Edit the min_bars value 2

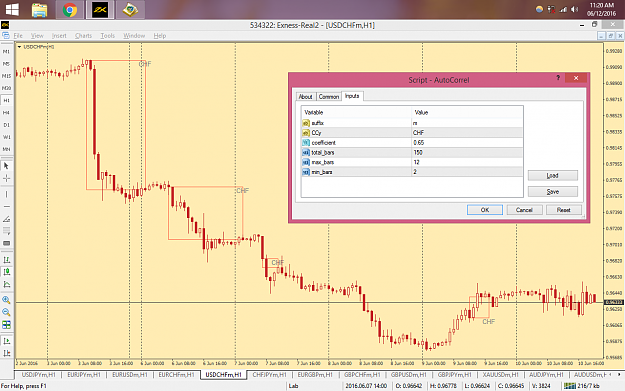click(467, 172)
